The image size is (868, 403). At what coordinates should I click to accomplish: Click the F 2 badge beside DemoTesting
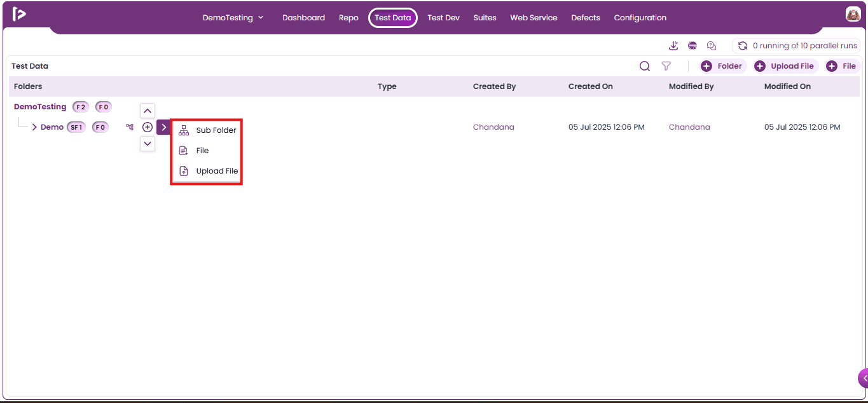point(81,107)
